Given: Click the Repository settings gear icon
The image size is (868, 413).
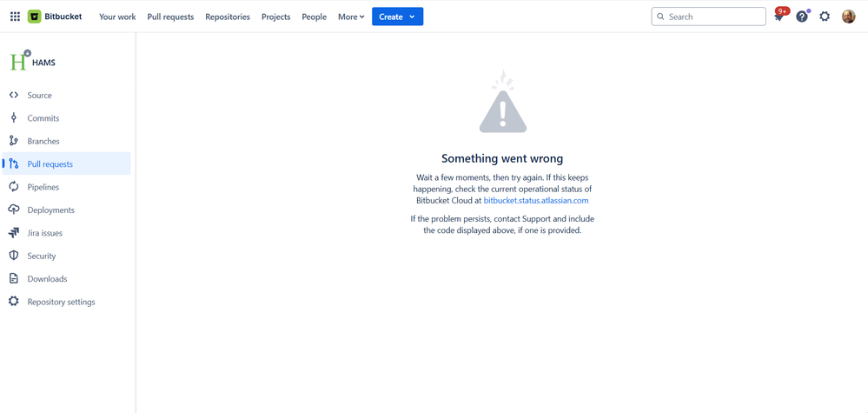Looking at the screenshot, I should 14,302.
